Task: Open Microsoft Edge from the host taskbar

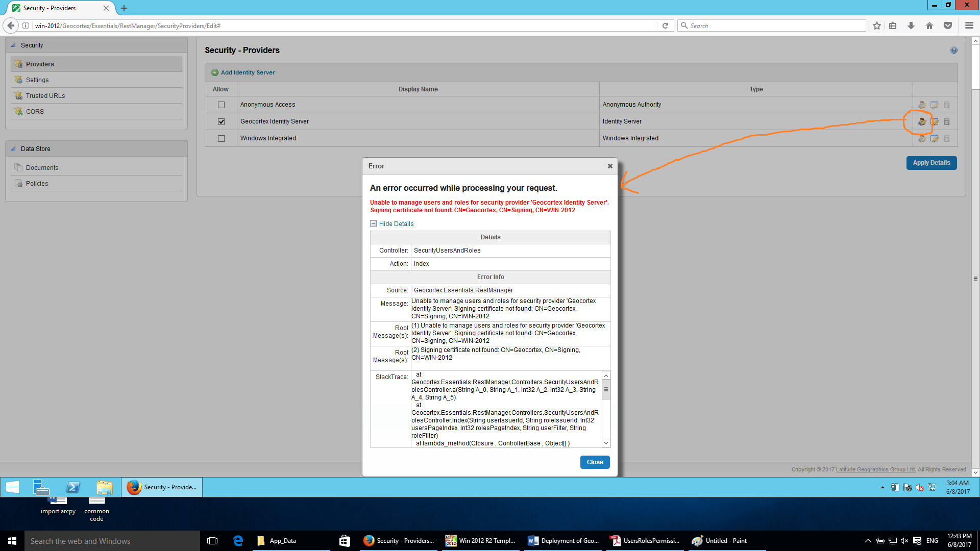Action: (238, 541)
